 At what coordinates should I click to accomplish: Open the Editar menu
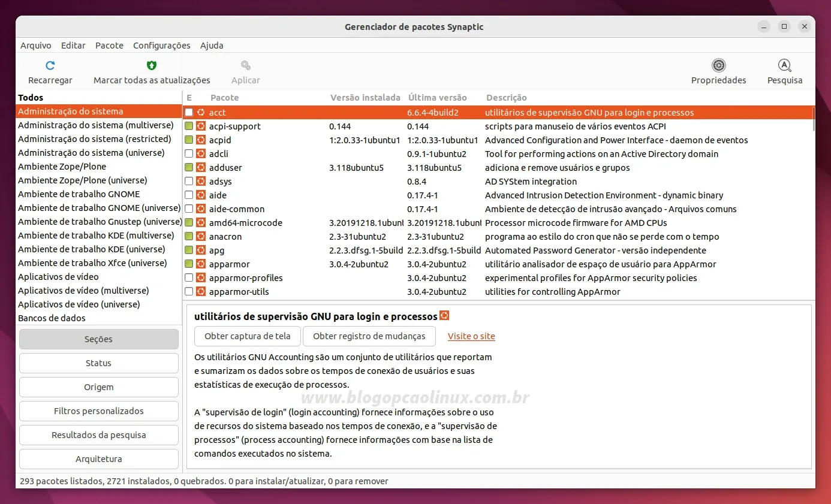pyautogui.click(x=73, y=46)
